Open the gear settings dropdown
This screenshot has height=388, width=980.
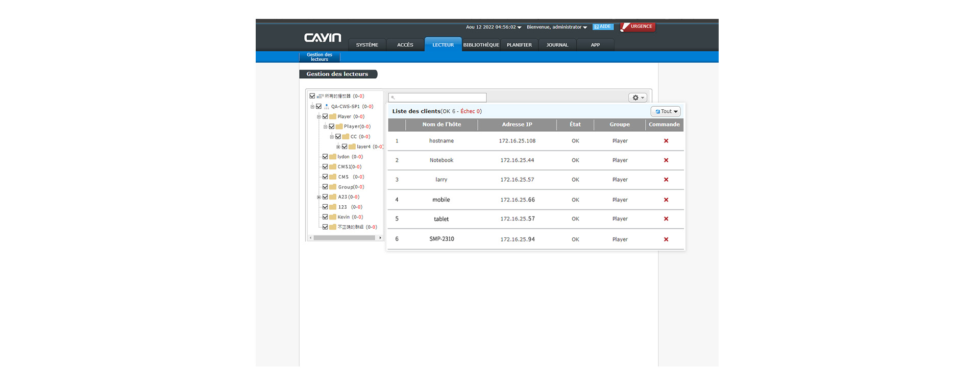click(x=638, y=98)
